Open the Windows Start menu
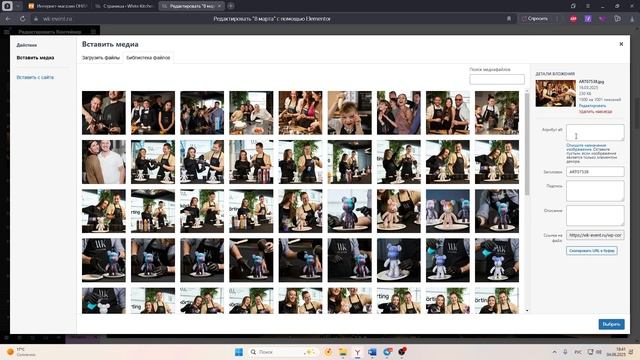 click(x=239, y=352)
